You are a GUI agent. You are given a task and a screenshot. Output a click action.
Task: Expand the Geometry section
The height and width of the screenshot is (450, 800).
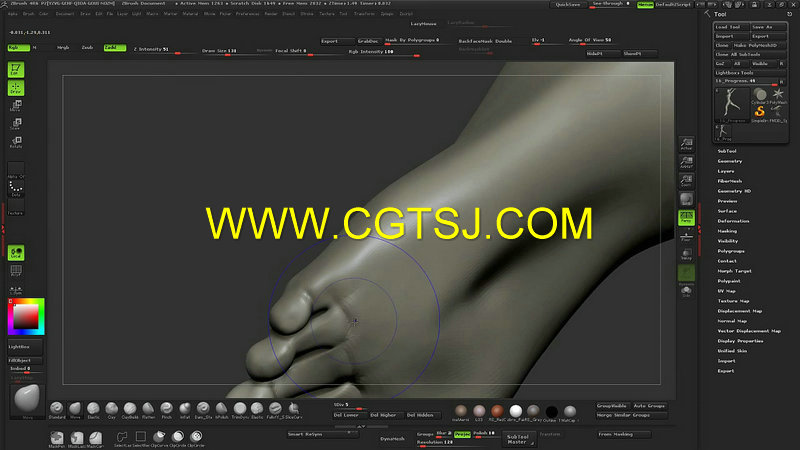tap(730, 161)
